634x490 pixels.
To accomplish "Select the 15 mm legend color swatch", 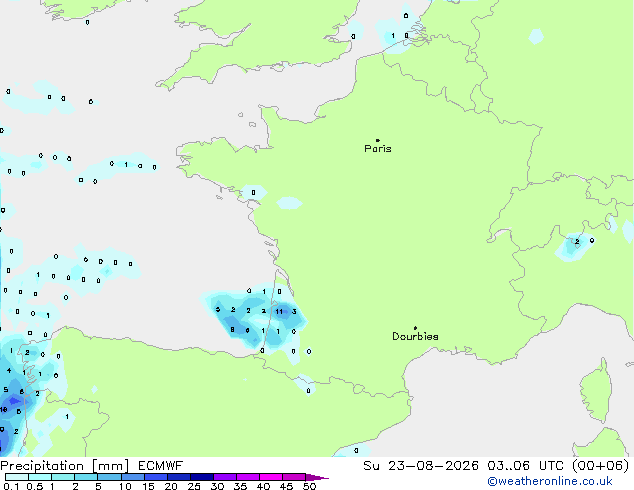I will (155, 477).
